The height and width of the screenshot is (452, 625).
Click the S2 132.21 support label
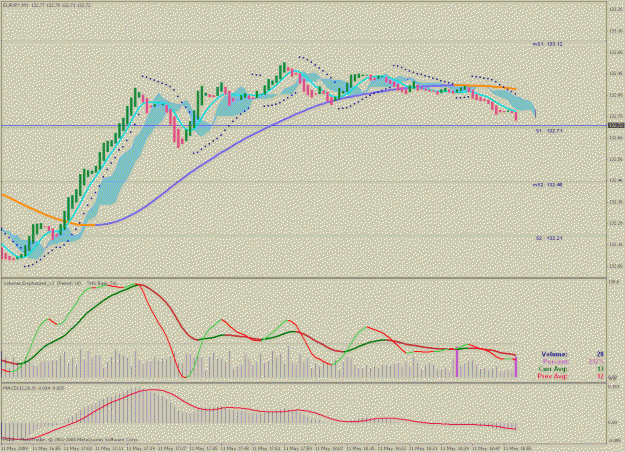pyautogui.click(x=549, y=238)
